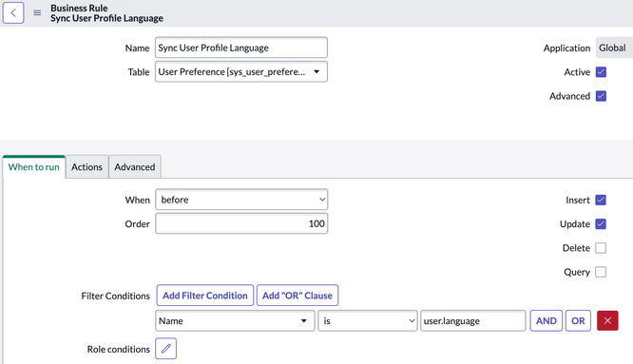Screen dimensions: 633x364
Task: Open the filter field dropdown showing Name
Action: coord(235,321)
